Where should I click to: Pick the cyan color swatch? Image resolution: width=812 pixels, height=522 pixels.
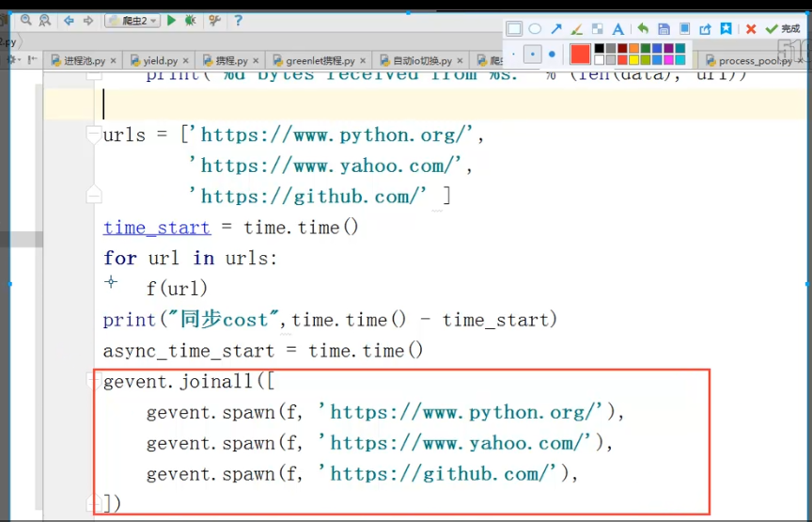pos(679,60)
